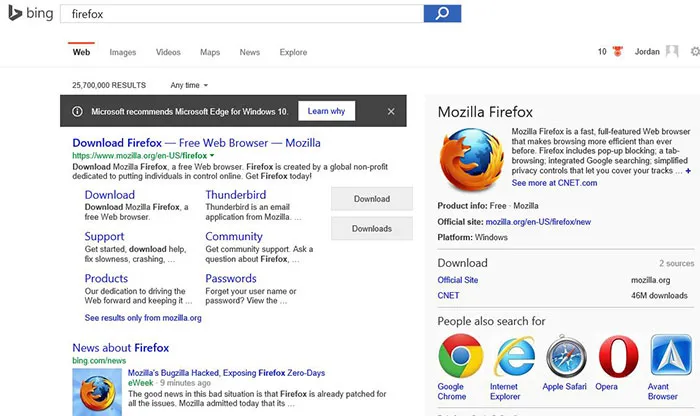
Task: Click the blue search magnifier button
Action: click(441, 14)
